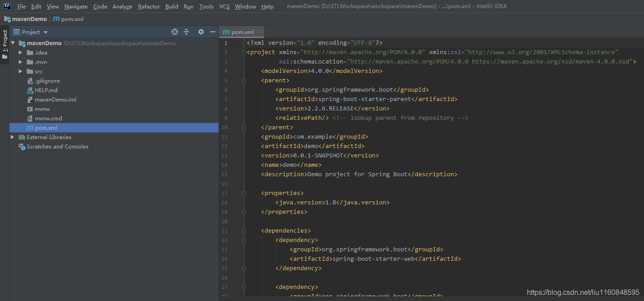This screenshot has height=301, width=644.
Task: Click the Demo project for Spring Boot description
Action: (x=358, y=174)
